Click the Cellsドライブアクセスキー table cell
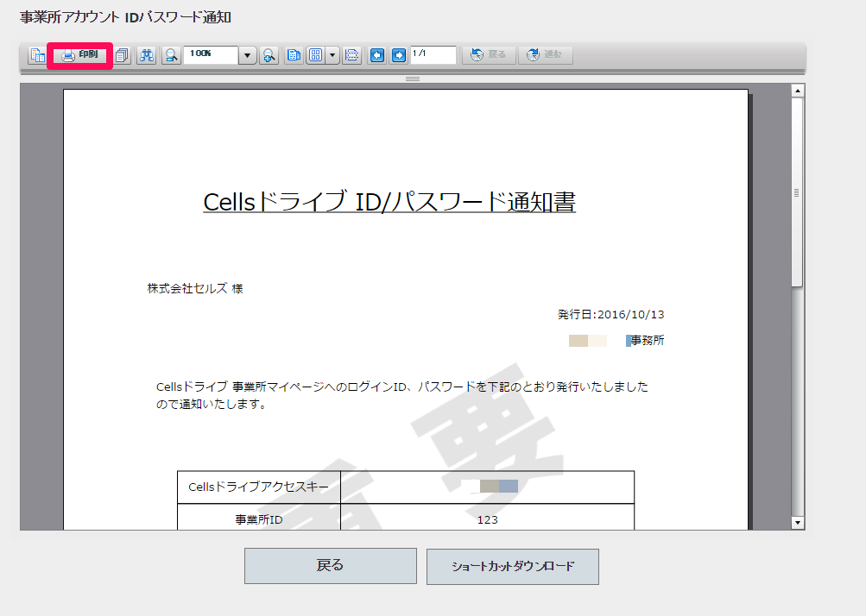The width and height of the screenshot is (866, 616). coord(258,487)
